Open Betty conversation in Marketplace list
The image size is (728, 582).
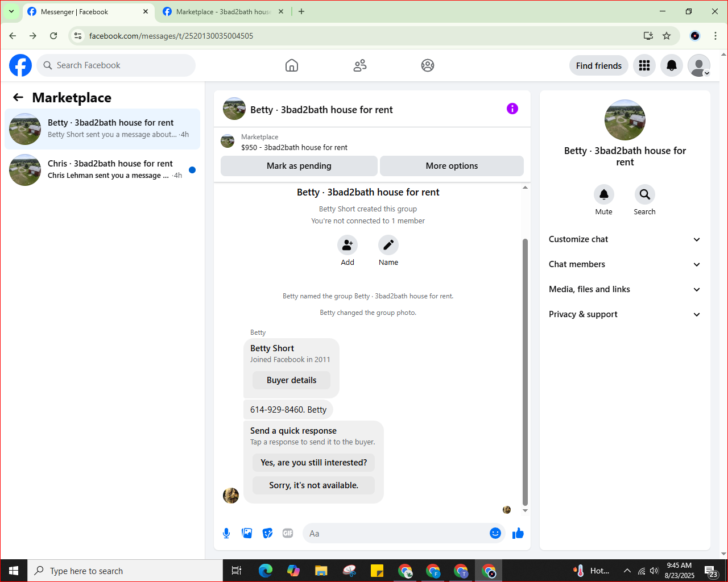[102, 129]
